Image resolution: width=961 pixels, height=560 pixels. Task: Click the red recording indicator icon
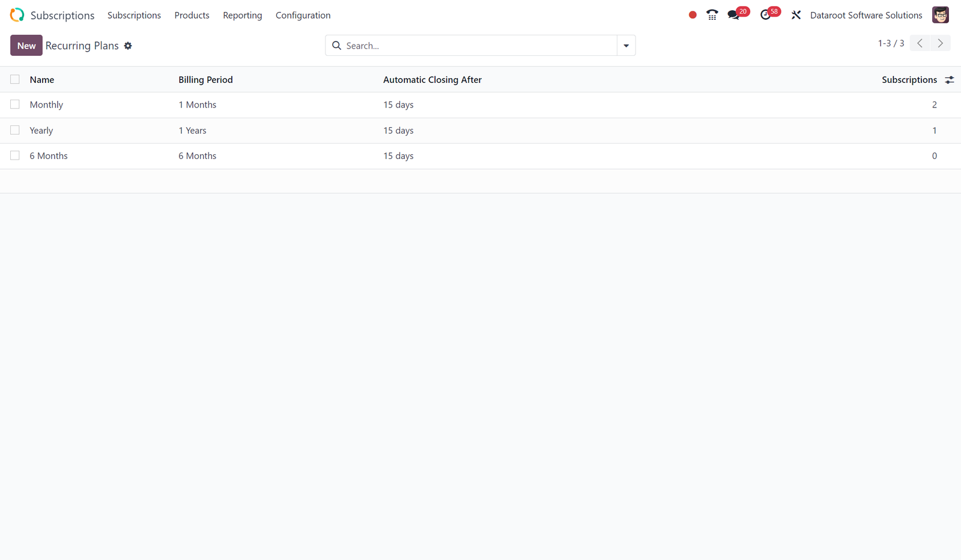[693, 15]
